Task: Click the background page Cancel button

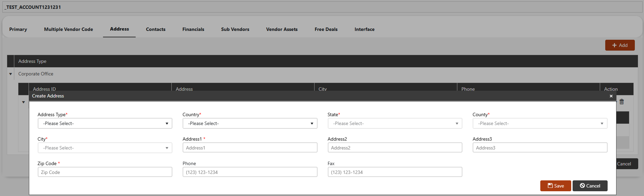Action: click(x=627, y=164)
